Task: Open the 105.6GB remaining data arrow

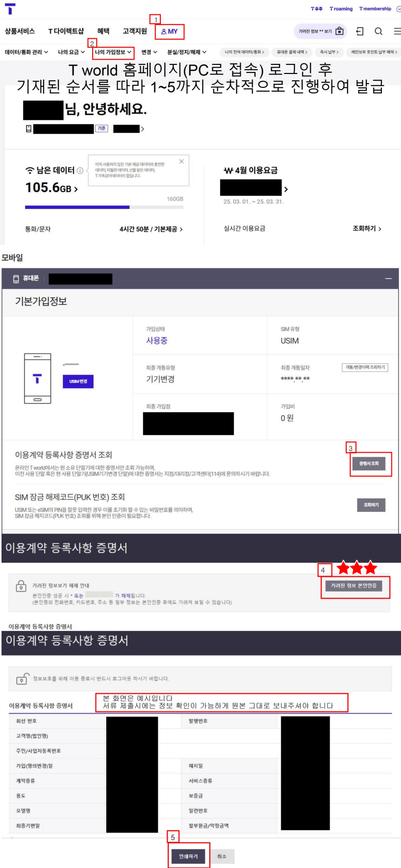Action: pyautogui.click(x=76, y=189)
